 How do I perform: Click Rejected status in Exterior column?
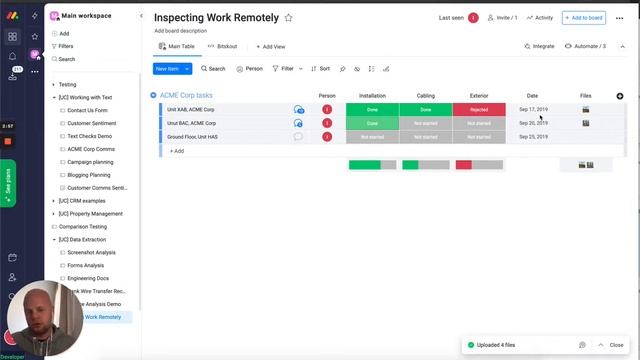(x=479, y=109)
